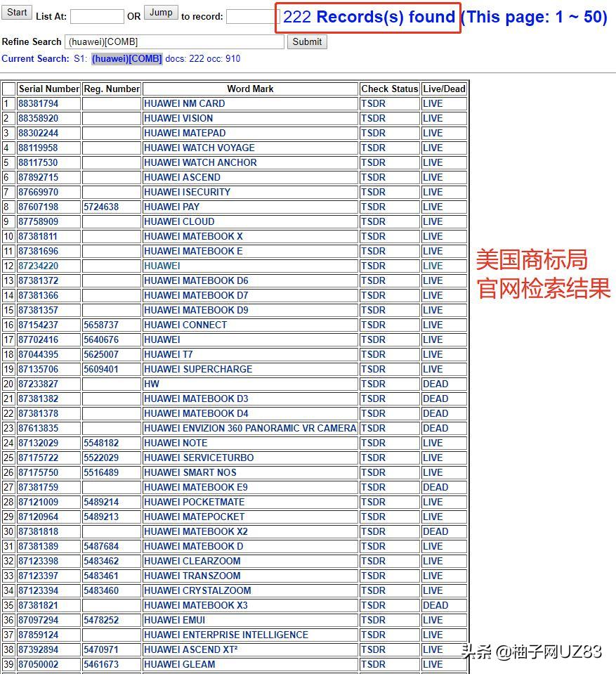Click the Start button
The width and height of the screenshot is (616, 674).
click(16, 12)
